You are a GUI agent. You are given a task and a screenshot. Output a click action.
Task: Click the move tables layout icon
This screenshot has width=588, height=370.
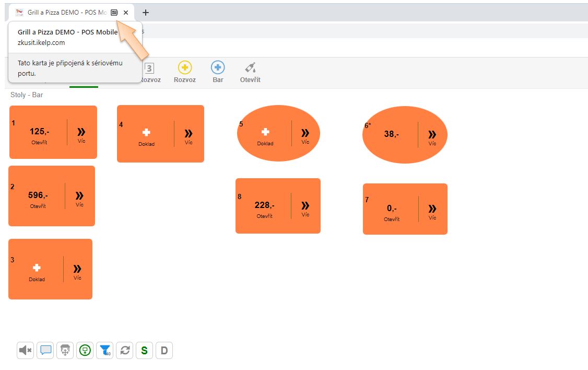coord(65,350)
